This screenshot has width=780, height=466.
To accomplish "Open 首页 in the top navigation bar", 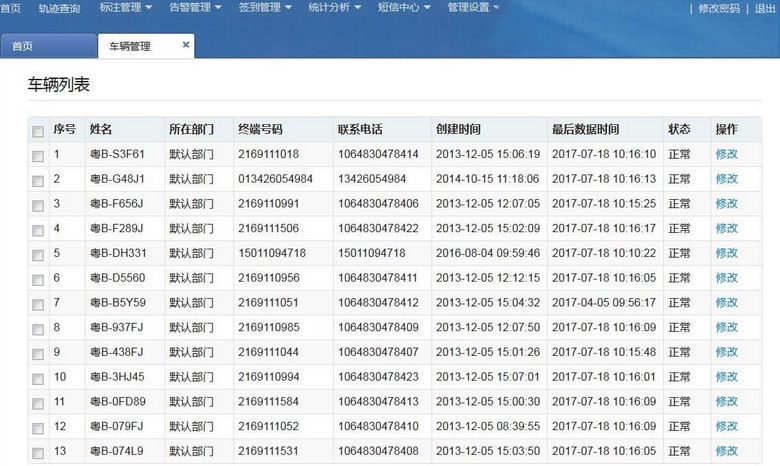I will click(x=10, y=8).
